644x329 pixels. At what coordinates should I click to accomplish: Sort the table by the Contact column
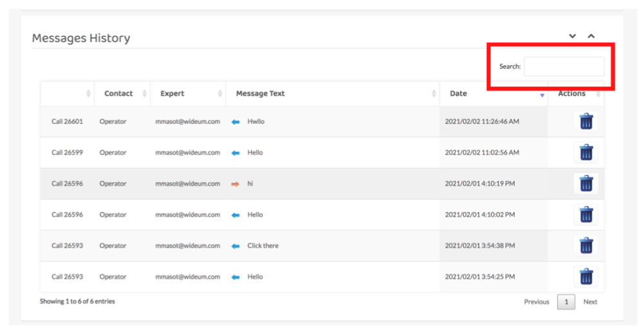(118, 93)
